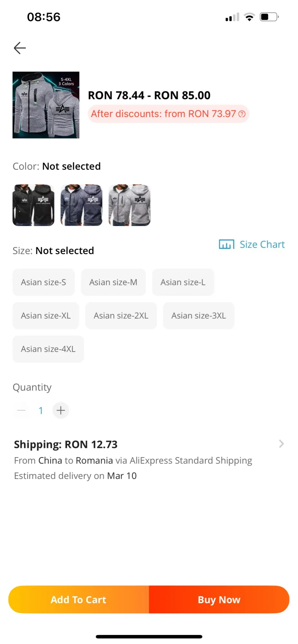This screenshot has width=298, height=644.
Task: Pick Asian size-XL option
Action: (x=46, y=316)
